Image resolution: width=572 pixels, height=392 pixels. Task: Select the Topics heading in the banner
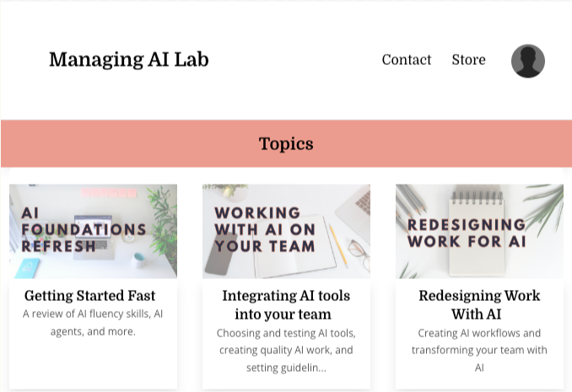(286, 143)
